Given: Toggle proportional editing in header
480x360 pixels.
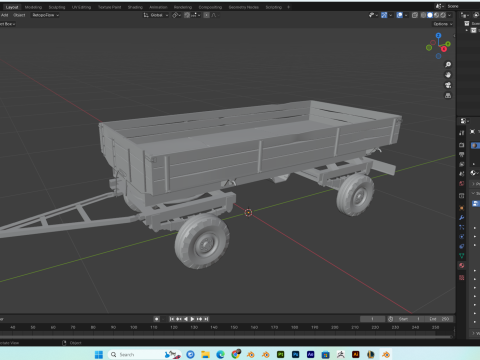Looking at the screenshot, I should pyautogui.click(x=207, y=15).
